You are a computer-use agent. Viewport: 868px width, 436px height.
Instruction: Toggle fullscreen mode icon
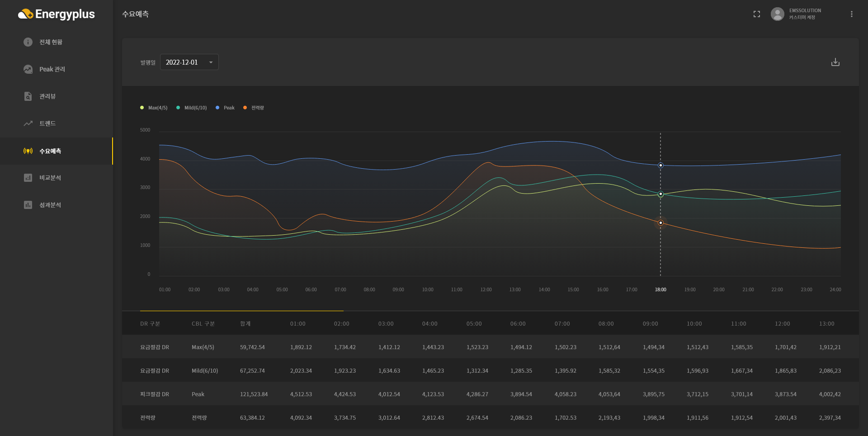tap(757, 14)
